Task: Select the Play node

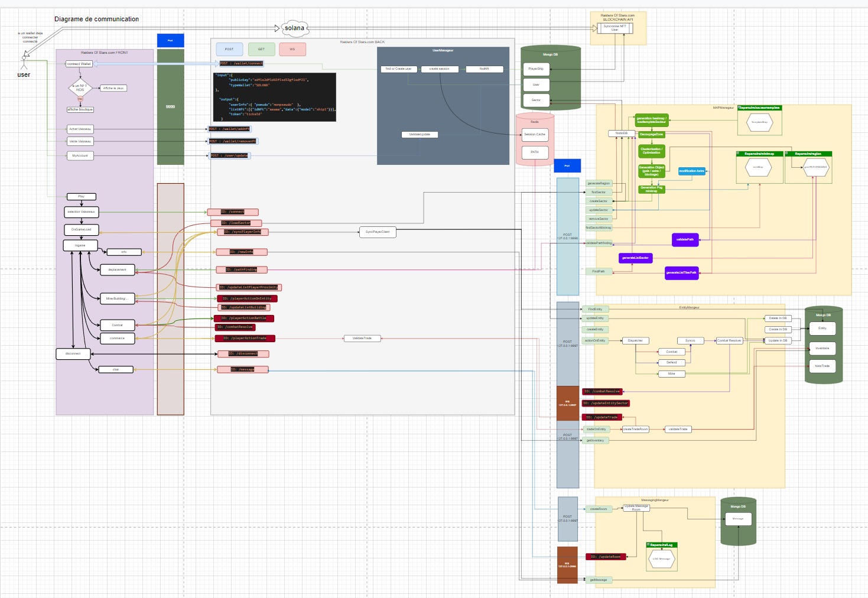Action: click(81, 196)
